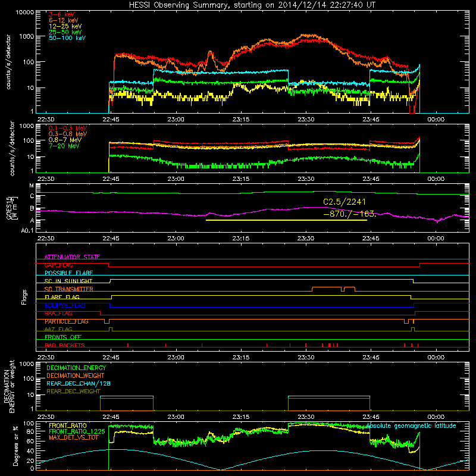Click the SC_TRANSMITTER flag label
The width and height of the screenshot is (476, 476).
click(68, 289)
